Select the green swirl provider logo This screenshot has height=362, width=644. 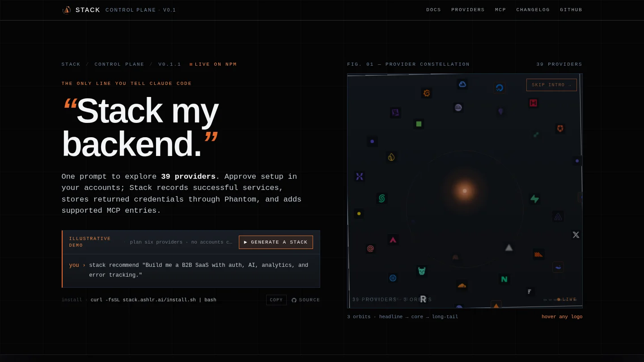(x=381, y=198)
